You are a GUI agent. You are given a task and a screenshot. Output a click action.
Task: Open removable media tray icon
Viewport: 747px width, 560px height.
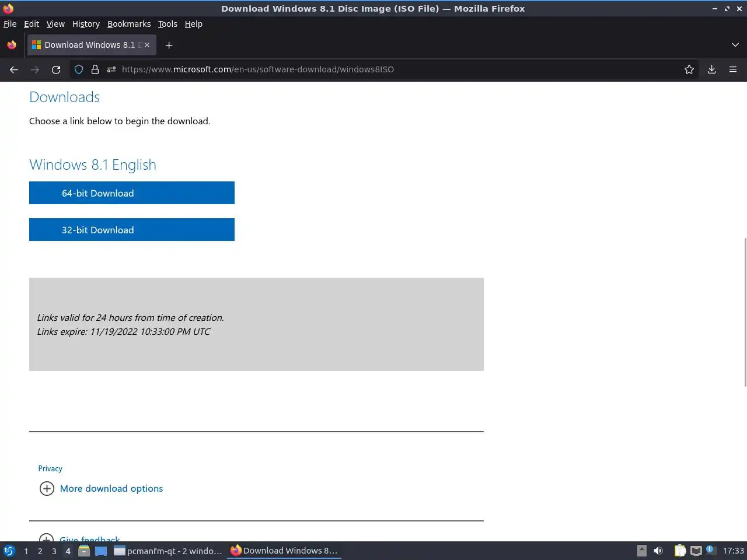tap(642, 551)
